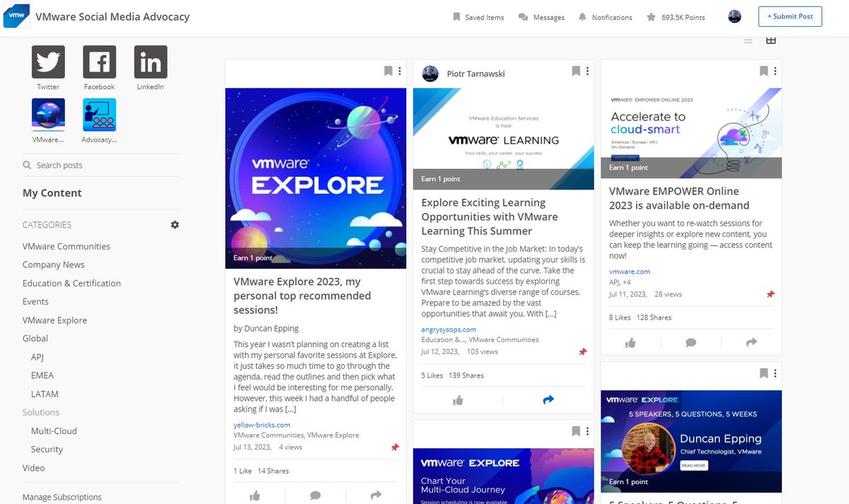The width and height of the screenshot is (849, 504).
Task: Share the VMware EMPOWER Online post
Action: 751,342
